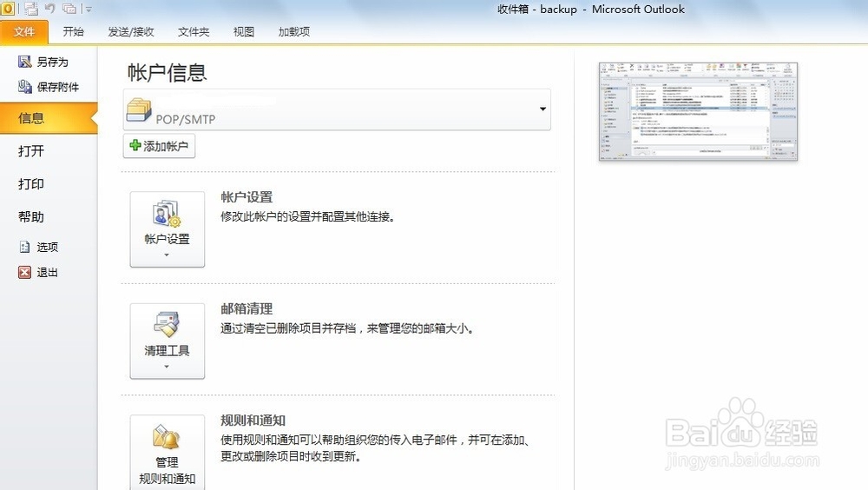Click the 通过清空已删除项目并存档 description text

click(347, 328)
